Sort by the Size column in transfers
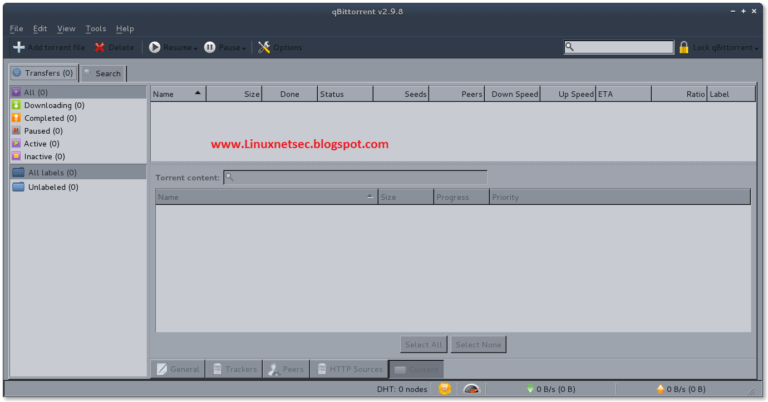The height and width of the screenshot is (402, 768). coord(234,94)
